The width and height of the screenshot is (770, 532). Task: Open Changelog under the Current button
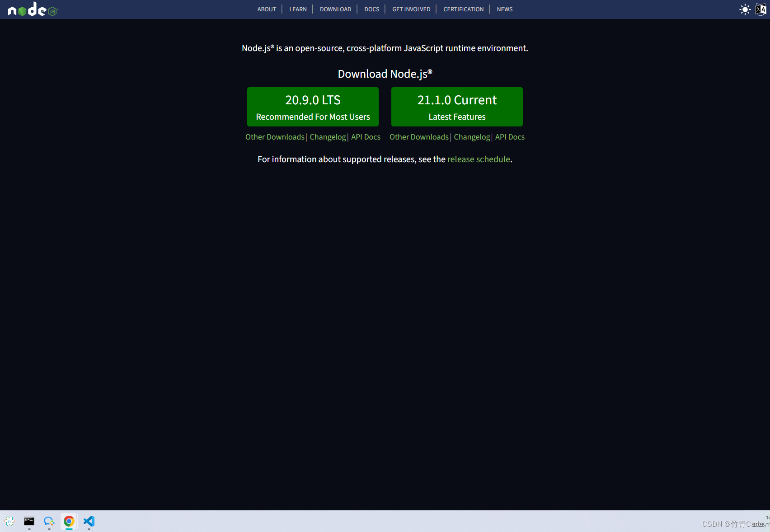point(472,137)
